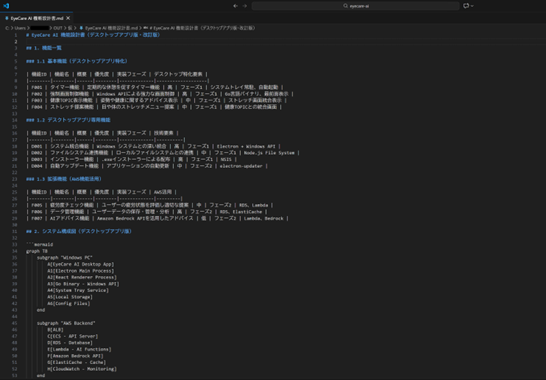The image size is (546, 380).
Task: Go forward with the right arrow
Action: pyautogui.click(x=245, y=6)
